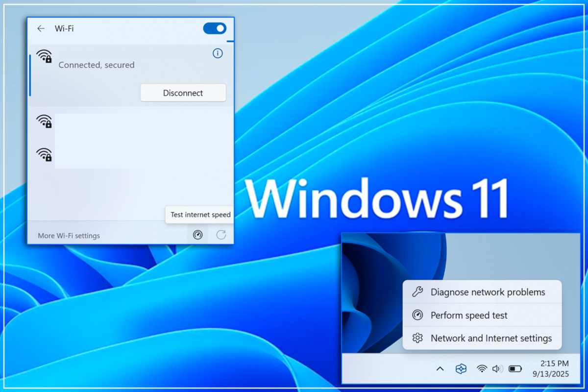
Task: Open the taskbar Wi-Fi icon
Action: [482, 368]
